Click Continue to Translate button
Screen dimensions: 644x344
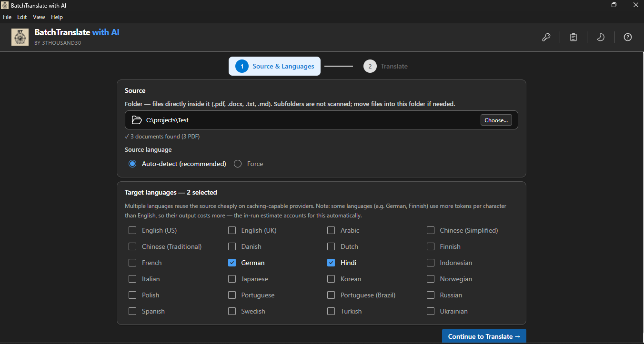click(x=484, y=336)
